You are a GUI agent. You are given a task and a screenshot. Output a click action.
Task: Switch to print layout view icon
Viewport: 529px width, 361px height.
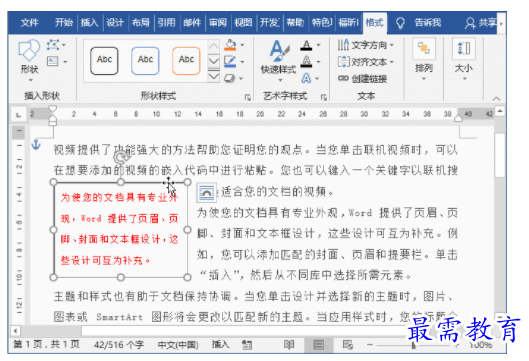pos(318,345)
